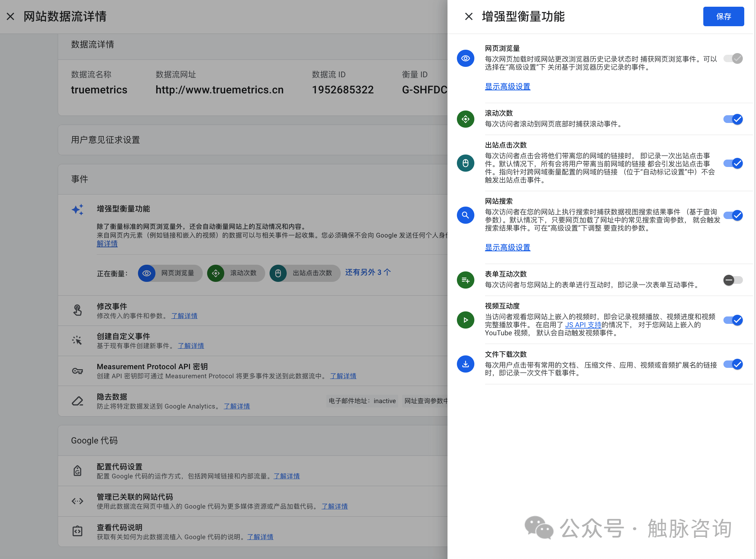Click the Measurement Protocol API key icon
The width and height of the screenshot is (756, 559).
78,371
